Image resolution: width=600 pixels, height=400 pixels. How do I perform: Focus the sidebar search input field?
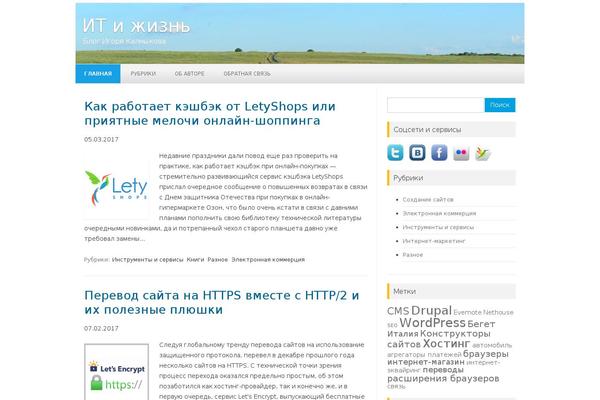(x=436, y=105)
